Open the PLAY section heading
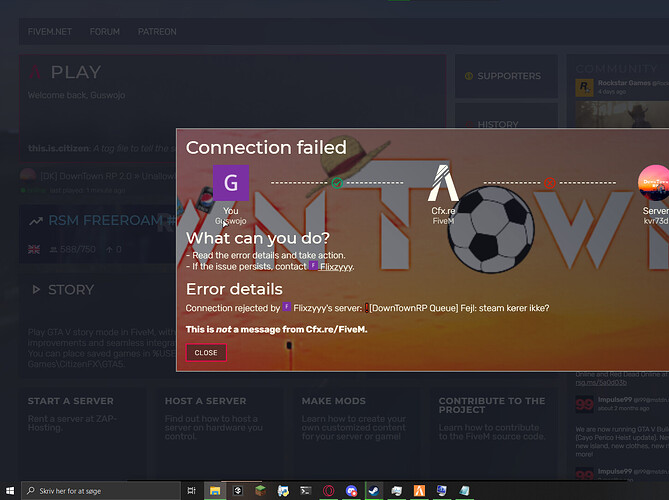669x500 pixels. pos(76,72)
